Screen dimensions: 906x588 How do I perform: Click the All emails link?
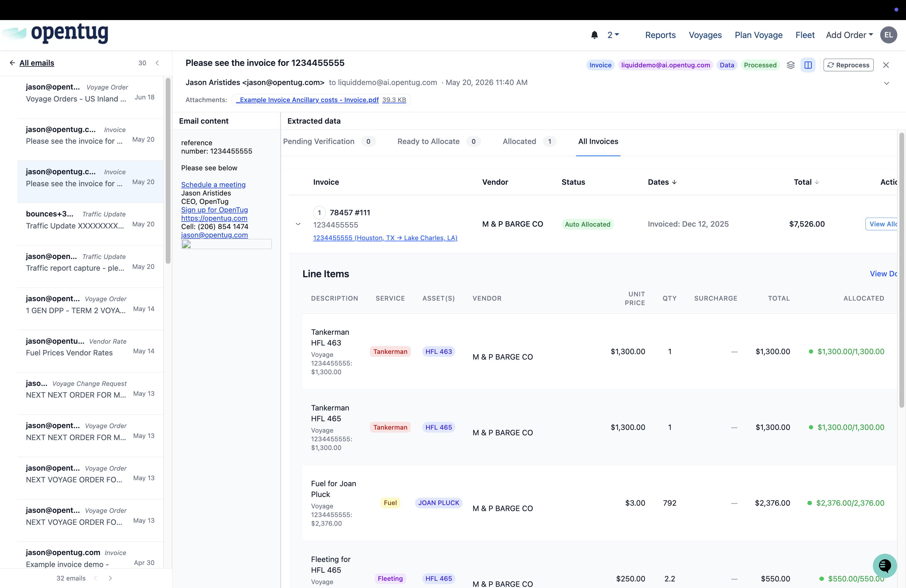(37, 63)
